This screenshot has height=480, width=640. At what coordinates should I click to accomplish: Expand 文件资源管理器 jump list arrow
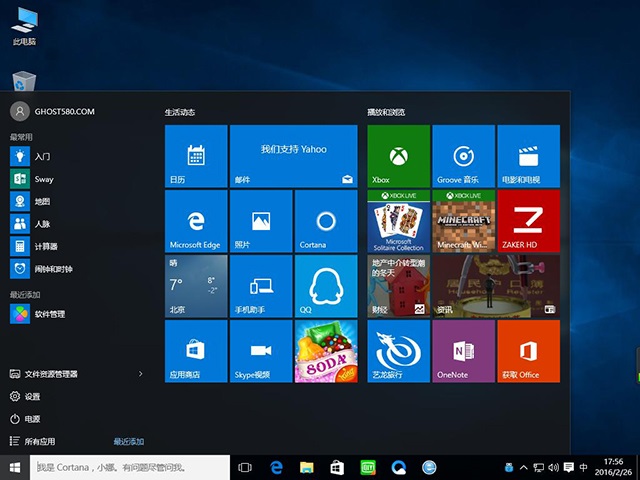pyautogui.click(x=140, y=374)
